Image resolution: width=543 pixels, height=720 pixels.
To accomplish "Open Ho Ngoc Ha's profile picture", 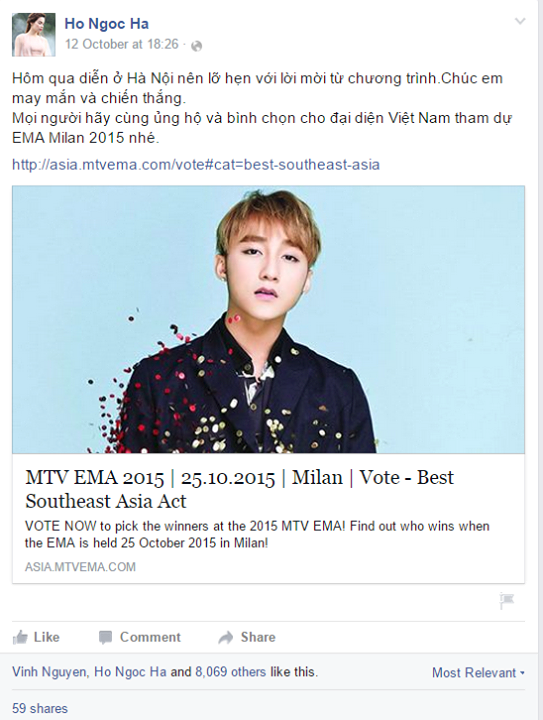I will click(x=34, y=35).
